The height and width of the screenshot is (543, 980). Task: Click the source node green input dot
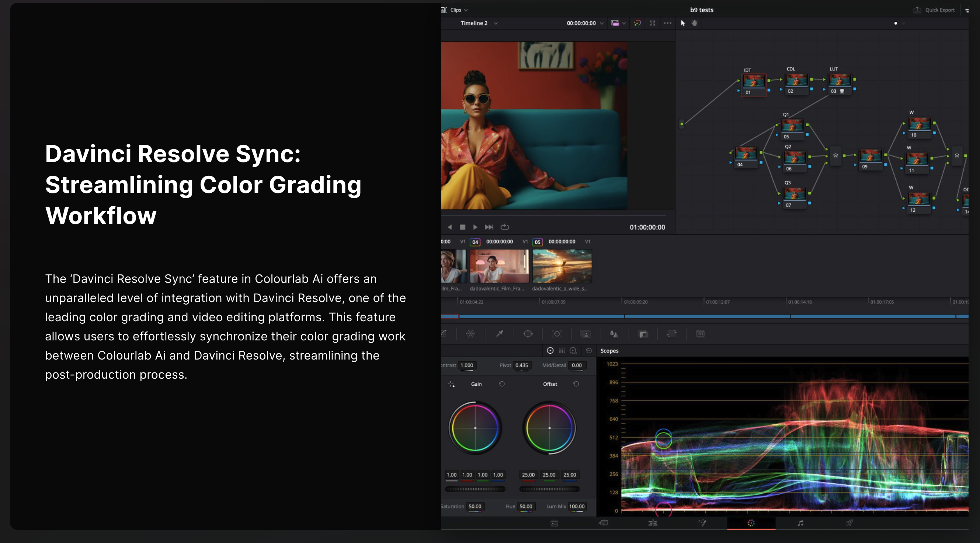[x=682, y=124]
